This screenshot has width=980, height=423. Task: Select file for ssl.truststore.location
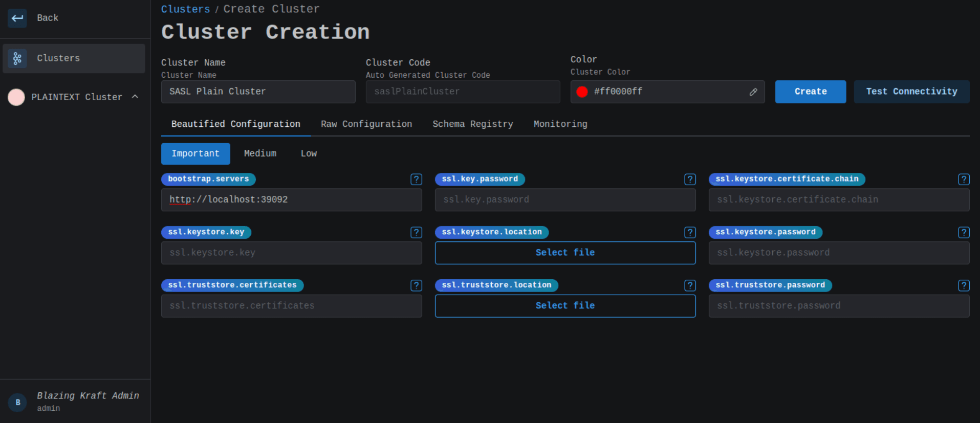[x=565, y=306]
